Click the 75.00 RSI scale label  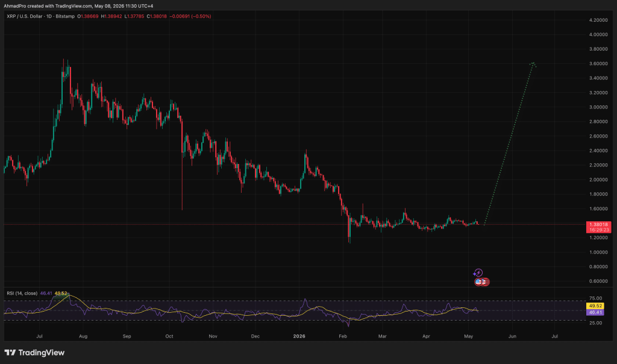pyautogui.click(x=596, y=298)
